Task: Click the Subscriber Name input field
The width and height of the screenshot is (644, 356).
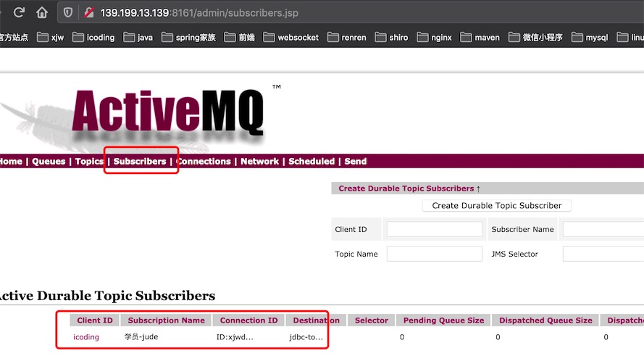Action: pyautogui.click(x=603, y=229)
